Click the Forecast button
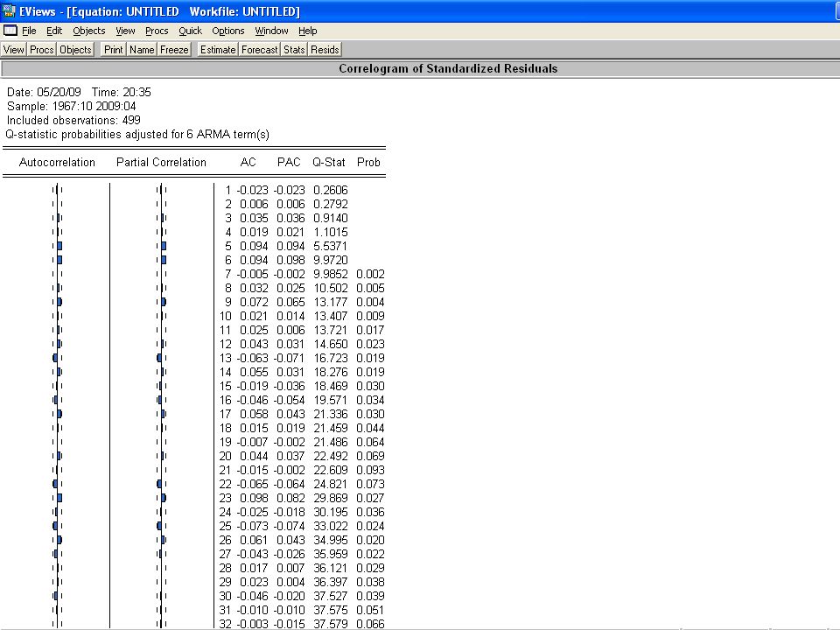Image resolution: width=840 pixels, height=630 pixels. point(259,50)
